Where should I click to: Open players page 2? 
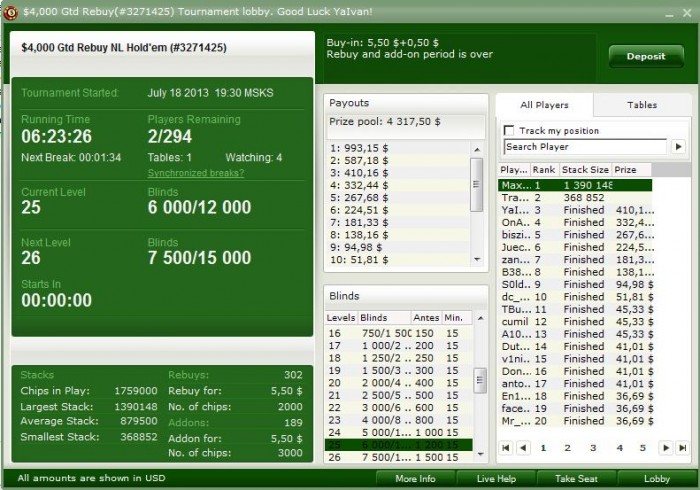567,448
